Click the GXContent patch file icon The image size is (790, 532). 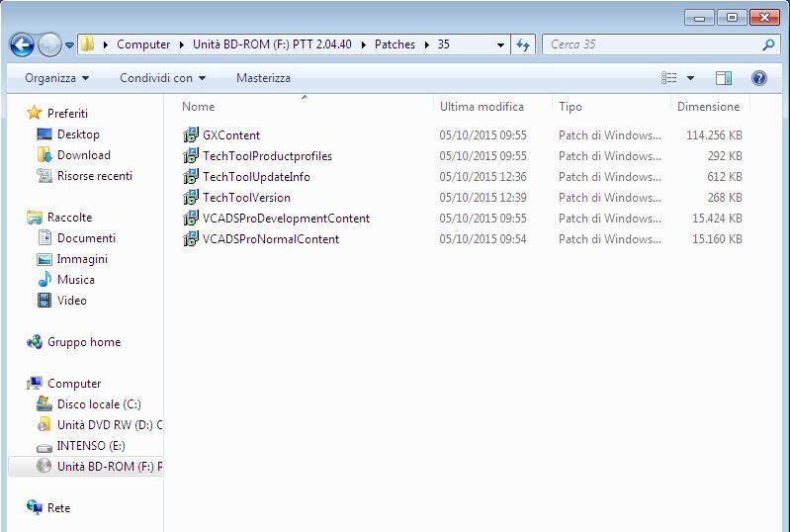click(x=192, y=135)
